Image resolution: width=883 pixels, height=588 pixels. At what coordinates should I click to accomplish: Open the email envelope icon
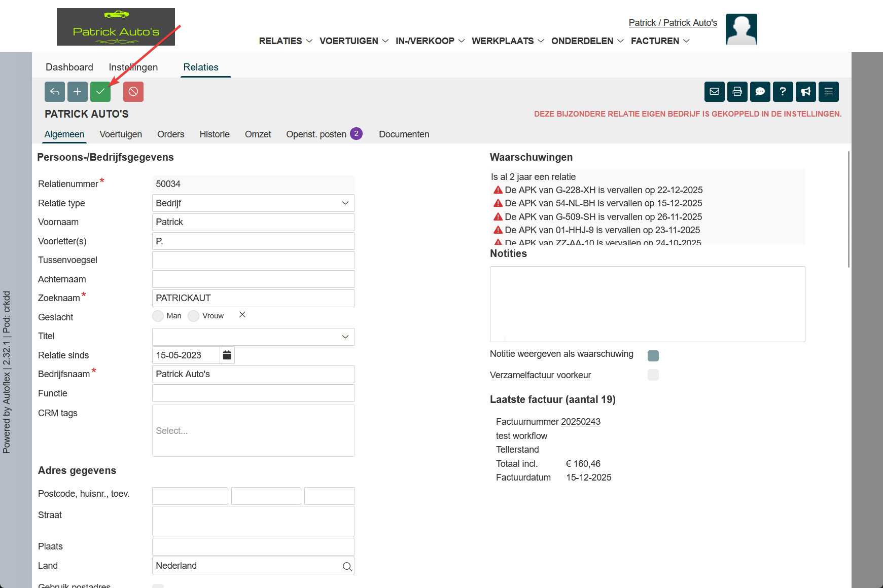(714, 92)
